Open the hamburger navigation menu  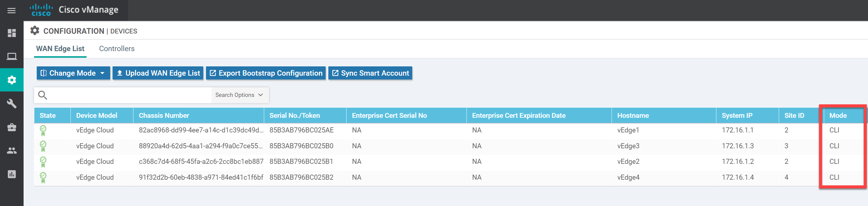point(11,10)
